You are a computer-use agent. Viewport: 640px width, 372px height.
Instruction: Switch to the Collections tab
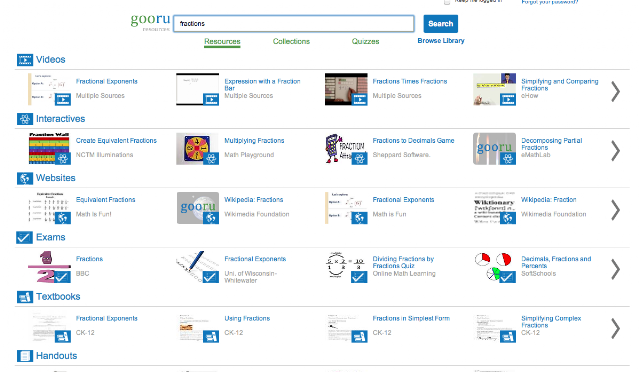291,41
